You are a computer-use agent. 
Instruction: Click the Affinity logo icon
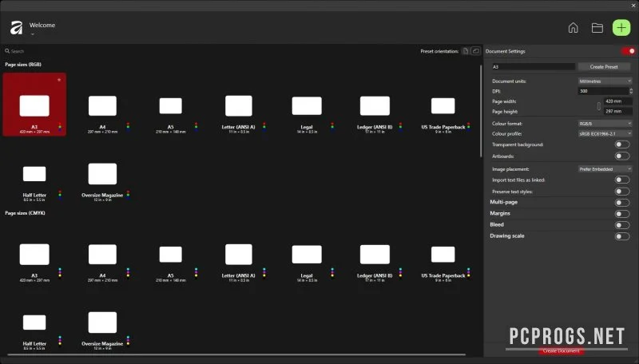pos(16,28)
